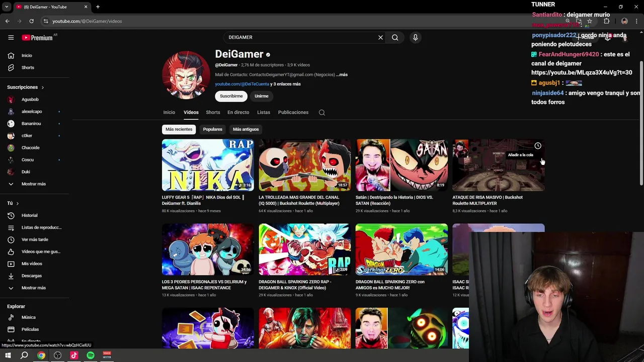Open a new Chrome tab
The width and height of the screenshot is (644, 362).
tap(98, 7)
